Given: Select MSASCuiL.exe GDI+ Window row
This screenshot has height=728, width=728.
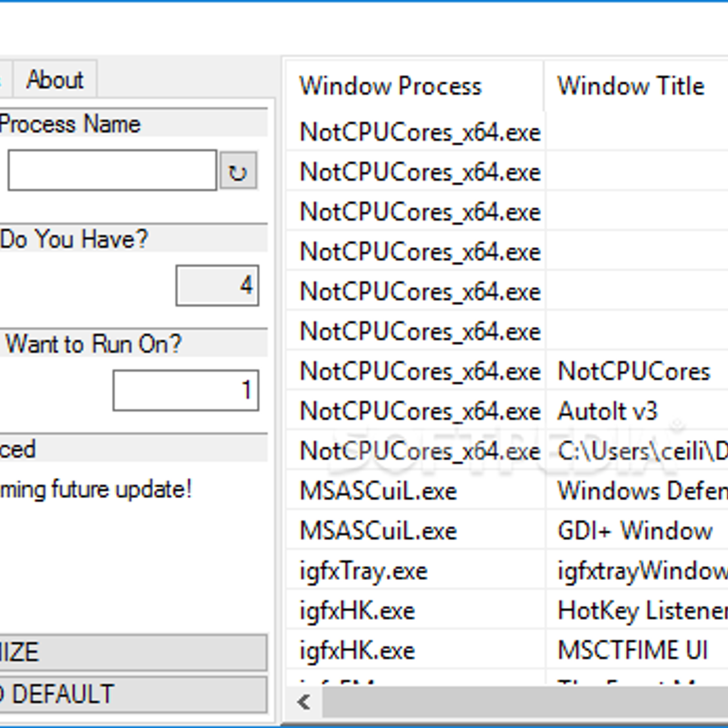Looking at the screenshot, I should point(507,531).
